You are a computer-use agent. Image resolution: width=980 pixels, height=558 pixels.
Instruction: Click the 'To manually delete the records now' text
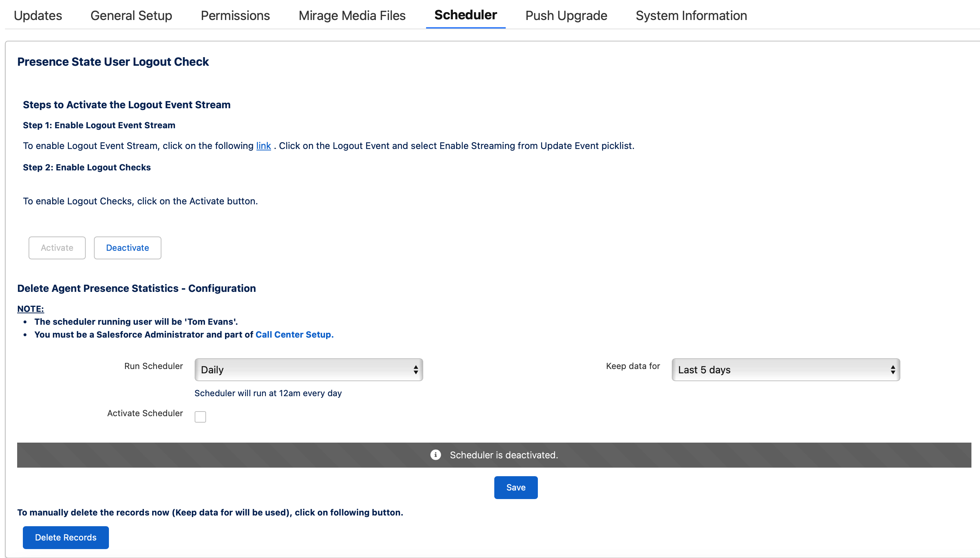click(x=210, y=512)
